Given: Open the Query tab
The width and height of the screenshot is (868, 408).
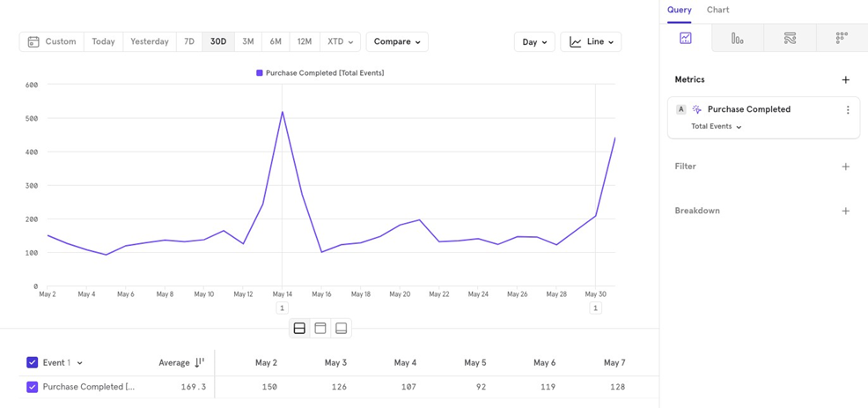Looking at the screenshot, I should click(679, 10).
